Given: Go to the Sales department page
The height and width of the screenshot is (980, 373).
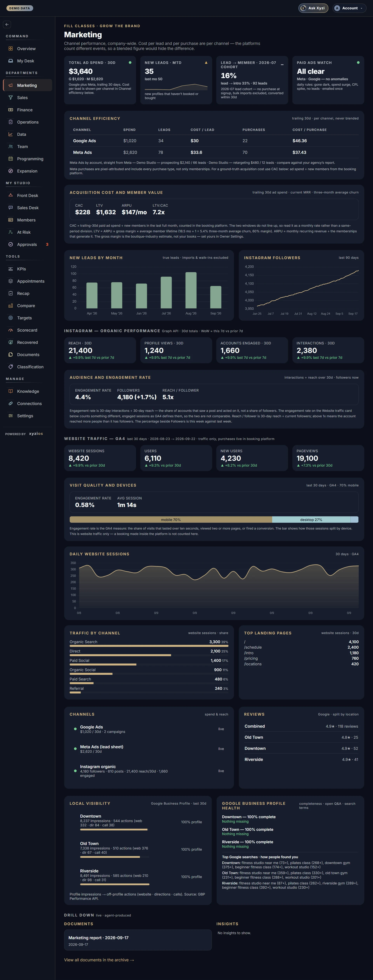Looking at the screenshot, I should [x=27, y=97].
